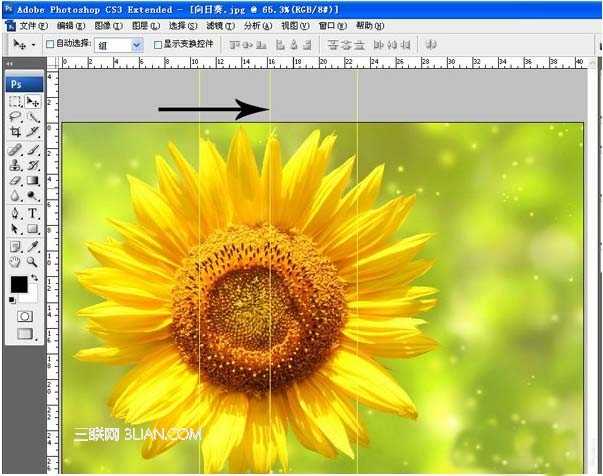This screenshot has height=476, width=603.
Task: Select the Lasso tool
Action: pyautogui.click(x=15, y=117)
